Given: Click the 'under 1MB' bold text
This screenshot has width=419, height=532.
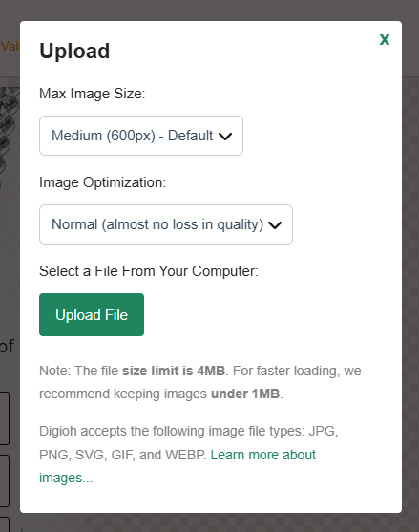Looking at the screenshot, I should [x=245, y=394].
